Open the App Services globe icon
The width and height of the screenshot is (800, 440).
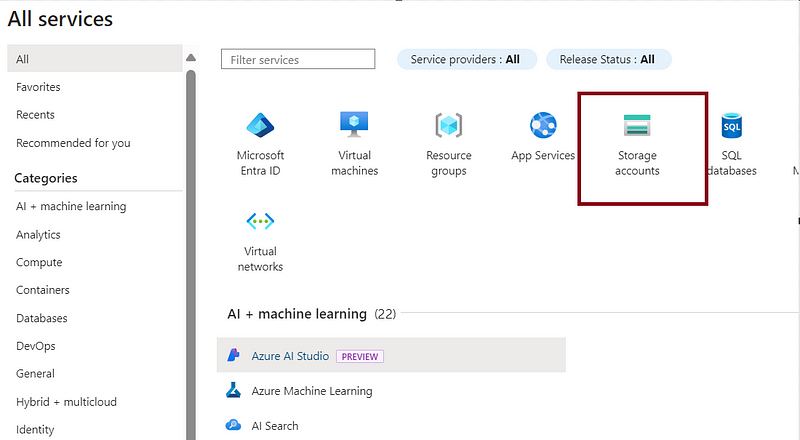[543, 125]
